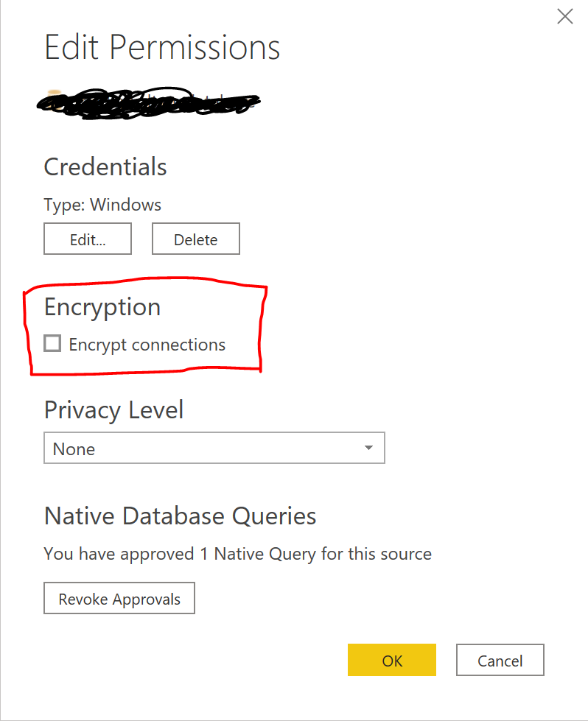This screenshot has width=588, height=721.
Task: Dismiss the dialog with Cancel
Action: pos(500,660)
